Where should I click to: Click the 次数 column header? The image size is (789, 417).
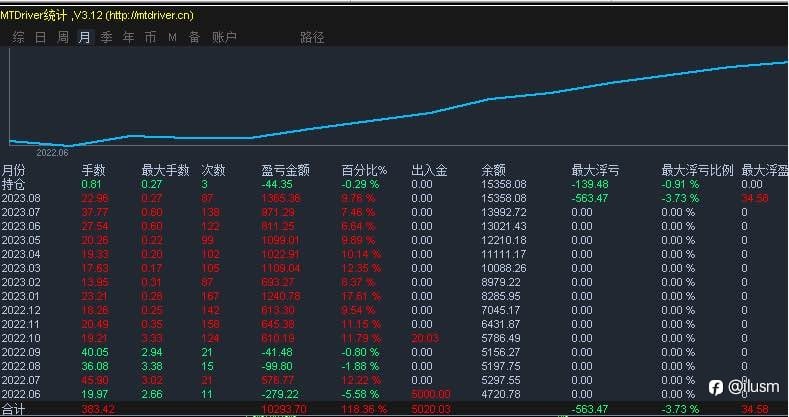[x=213, y=170]
